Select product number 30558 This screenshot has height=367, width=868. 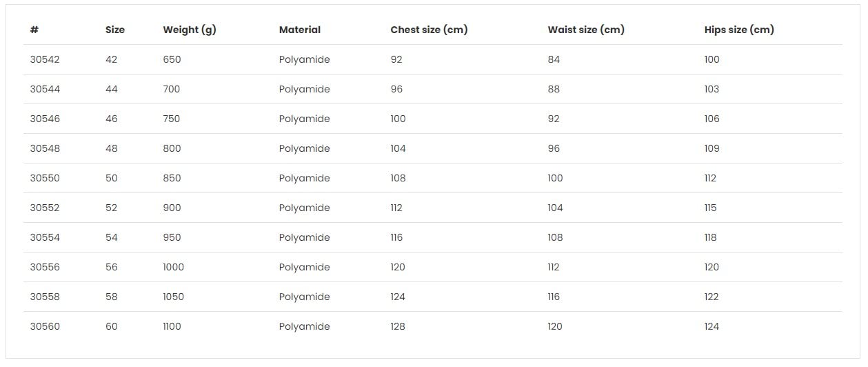pos(45,297)
